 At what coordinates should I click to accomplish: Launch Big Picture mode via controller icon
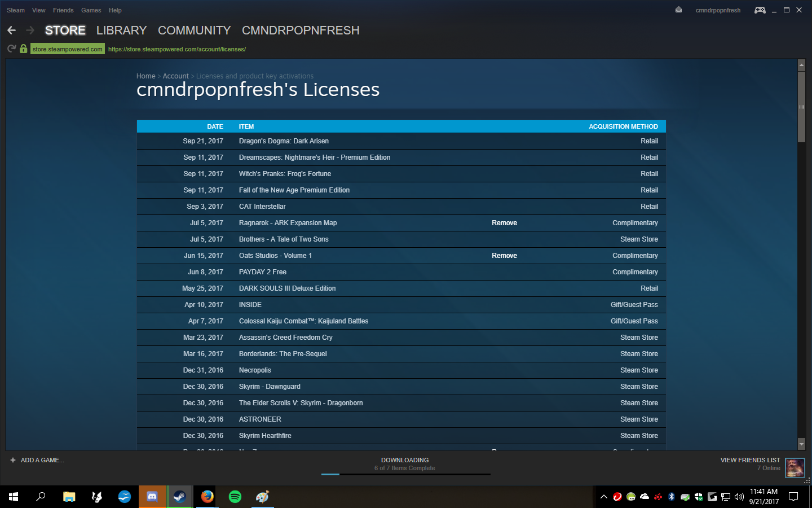coord(760,10)
